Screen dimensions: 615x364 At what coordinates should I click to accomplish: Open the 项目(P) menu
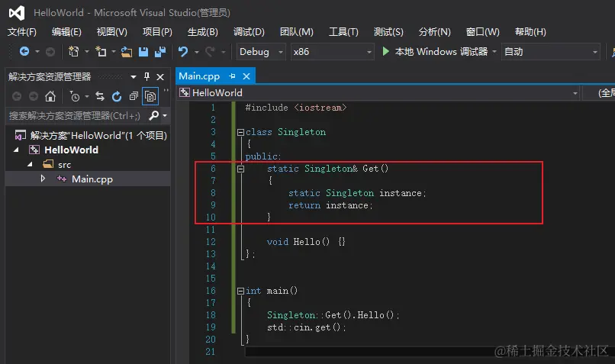point(157,32)
